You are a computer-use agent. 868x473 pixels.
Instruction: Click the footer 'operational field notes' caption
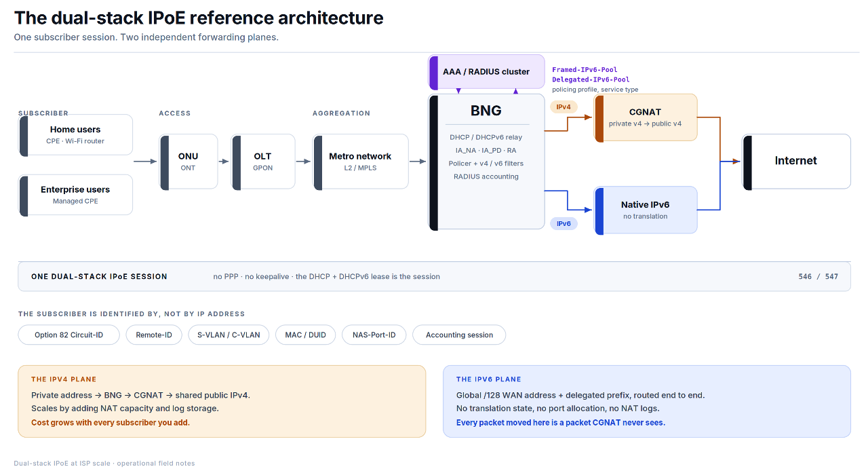pos(104,463)
